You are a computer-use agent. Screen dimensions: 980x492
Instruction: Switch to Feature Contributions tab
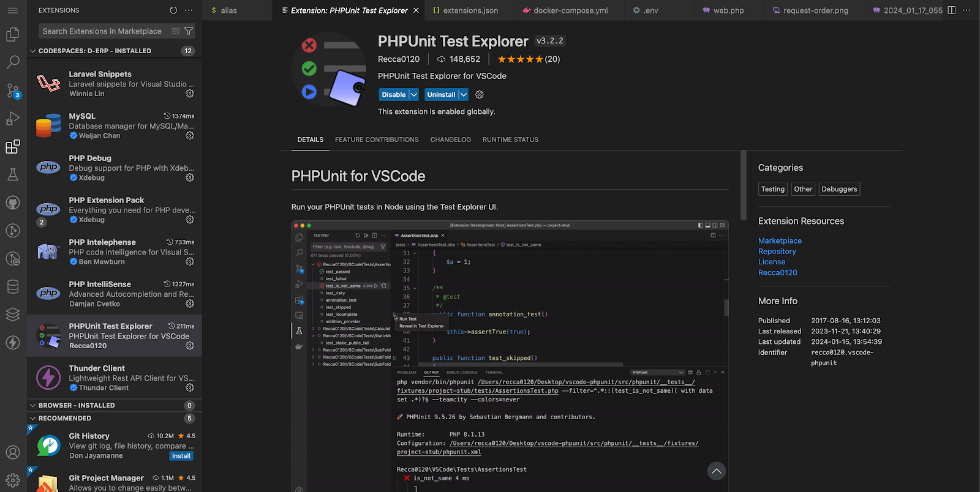pyautogui.click(x=377, y=140)
